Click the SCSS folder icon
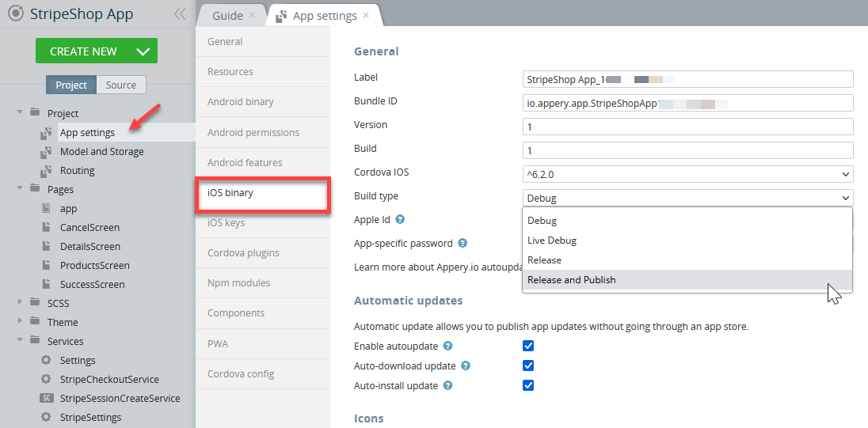Image resolution: width=868 pixels, height=428 pixels. point(35,302)
